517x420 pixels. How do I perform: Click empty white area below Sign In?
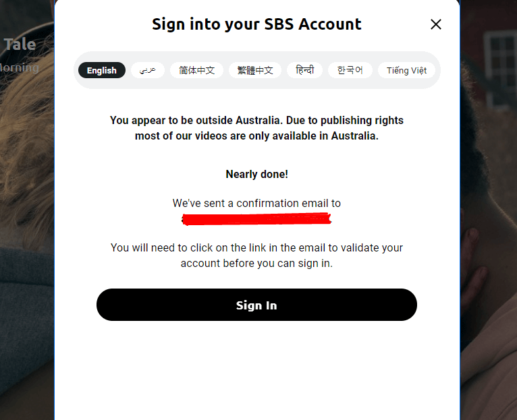click(256, 371)
